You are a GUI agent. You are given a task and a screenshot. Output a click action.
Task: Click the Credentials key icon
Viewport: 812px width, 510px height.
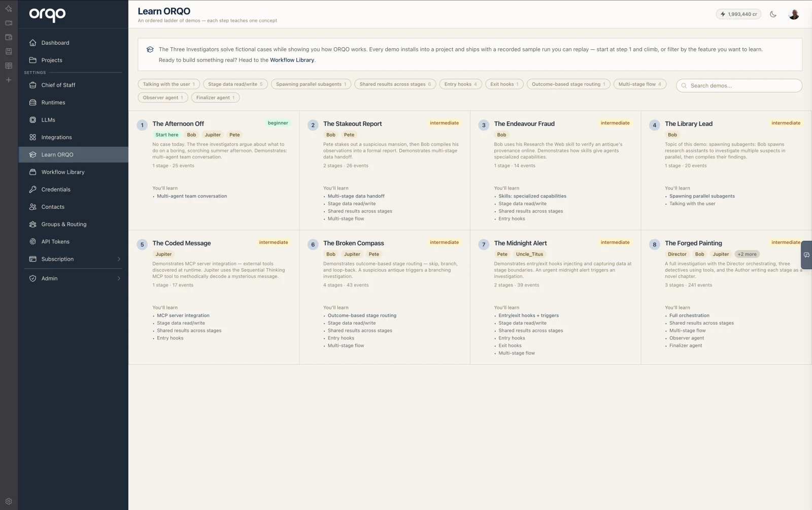tap(33, 189)
